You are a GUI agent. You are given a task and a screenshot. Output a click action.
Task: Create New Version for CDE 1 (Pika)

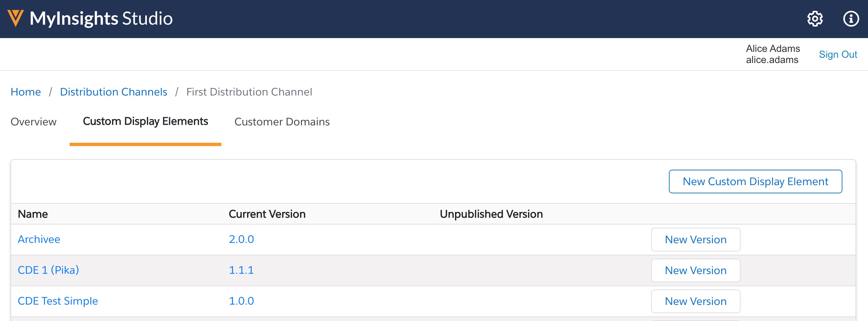pyautogui.click(x=695, y=270)
